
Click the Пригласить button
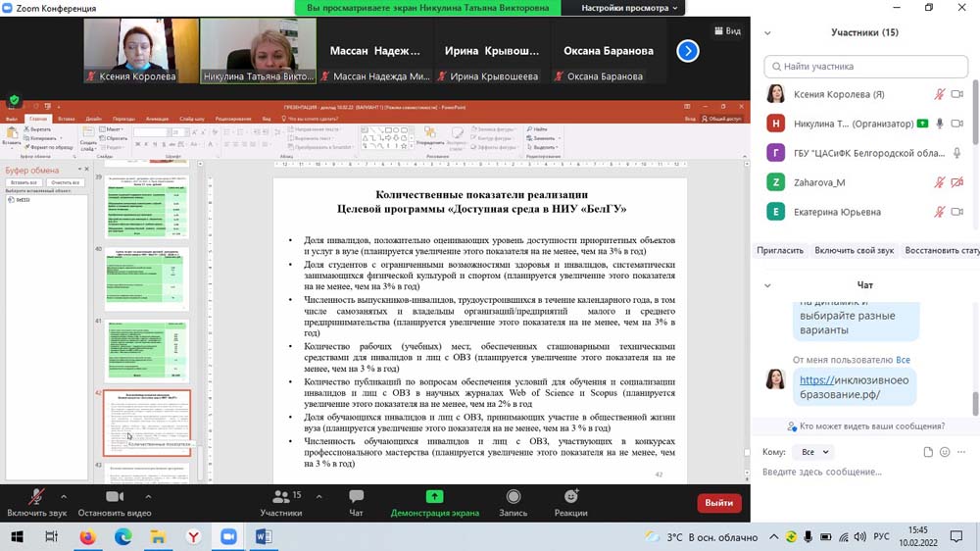pos(780,250)
